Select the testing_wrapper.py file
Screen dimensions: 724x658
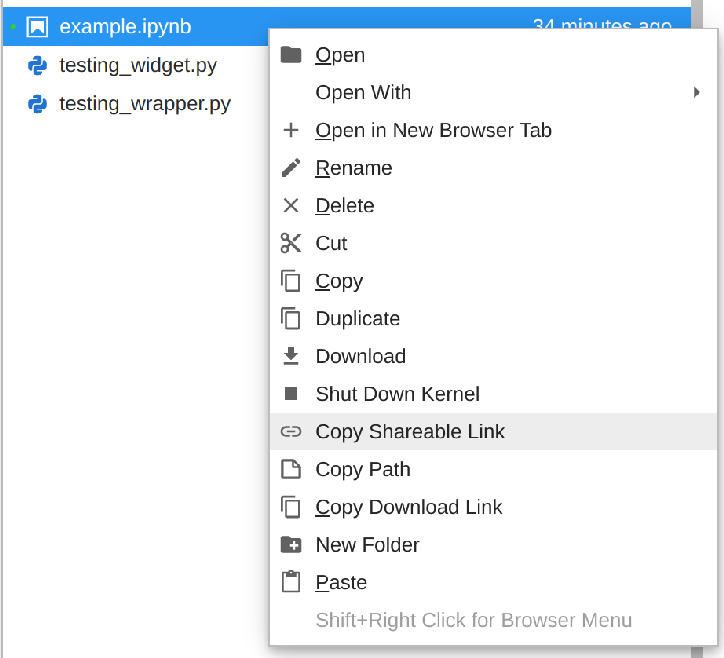click(x=145, y=104)
